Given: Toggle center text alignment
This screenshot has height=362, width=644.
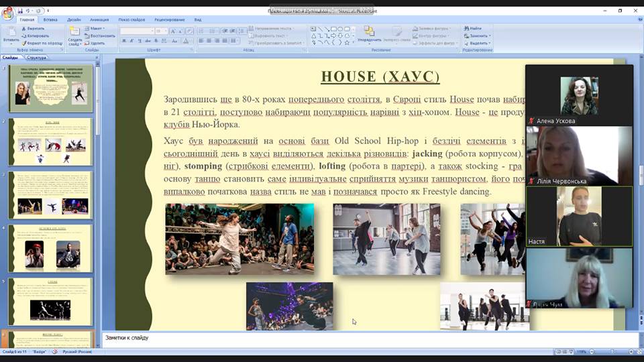Looking at the screenshot, I should [x=209, y=41].
